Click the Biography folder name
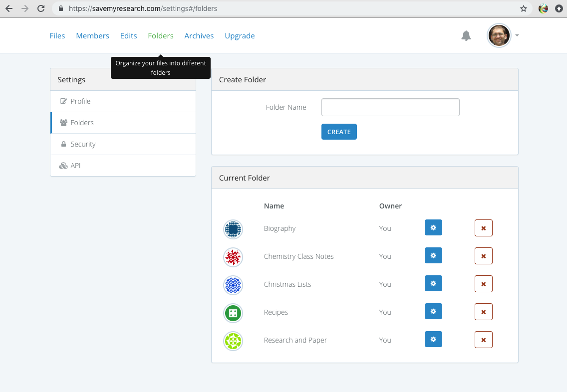This screenshot has width=567, height=392. coord(280,228)
